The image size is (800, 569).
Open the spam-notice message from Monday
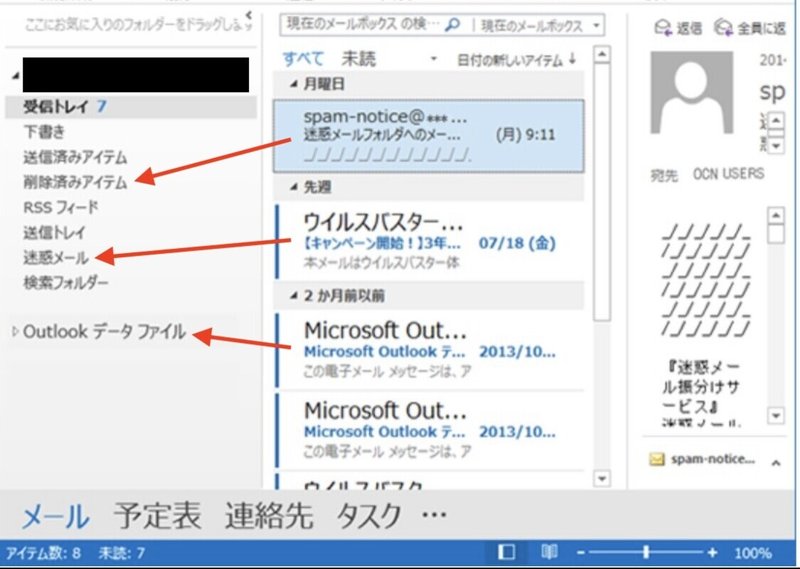(429, 136)
